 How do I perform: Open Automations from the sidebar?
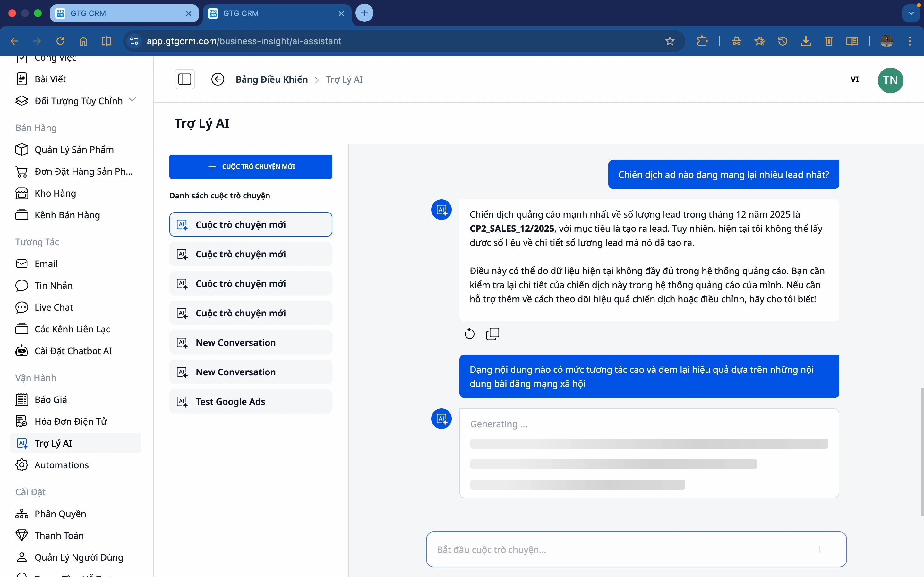62,465
